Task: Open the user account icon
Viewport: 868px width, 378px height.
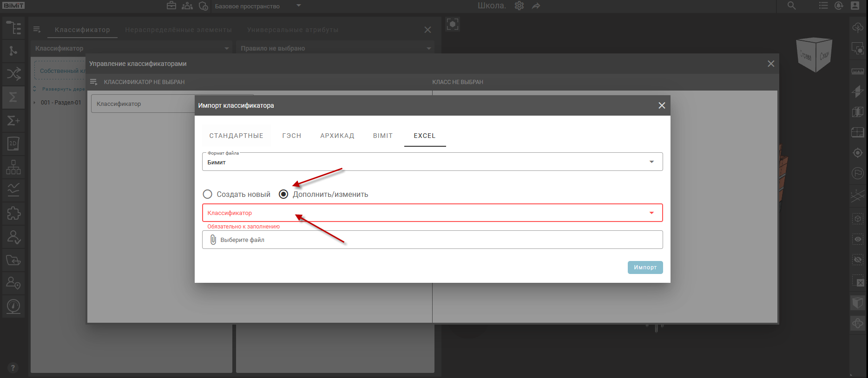Action: point(855,6)
